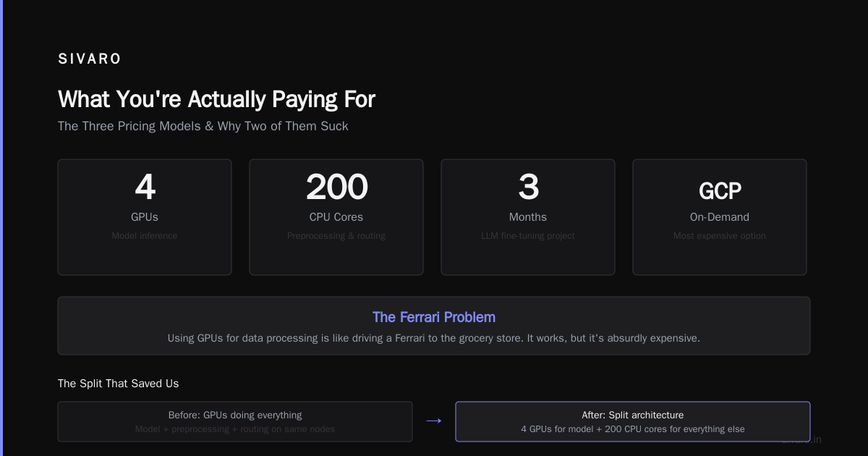Click the large GCP text
This screenshot has height=456, width=868.
[x=720, y=191]
